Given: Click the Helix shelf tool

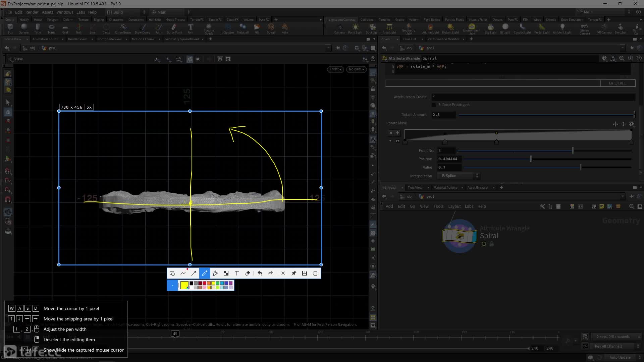Looking at the screenshot, I should [285, 28].
